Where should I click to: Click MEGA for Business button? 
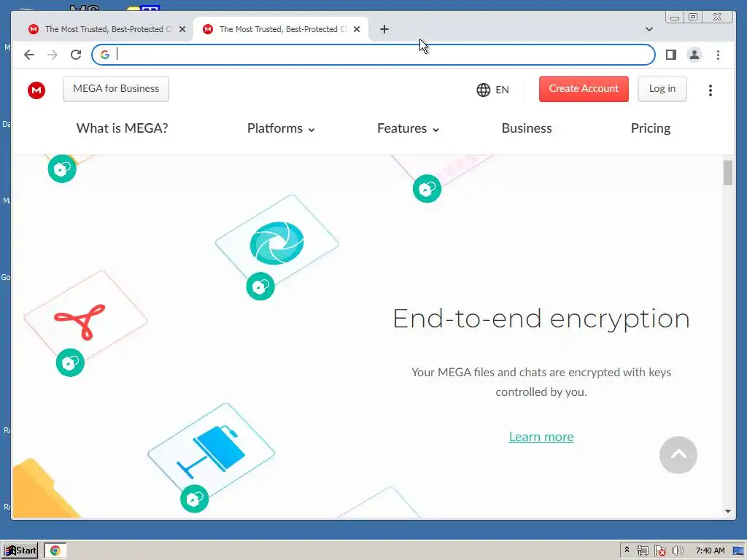(116, 88)
